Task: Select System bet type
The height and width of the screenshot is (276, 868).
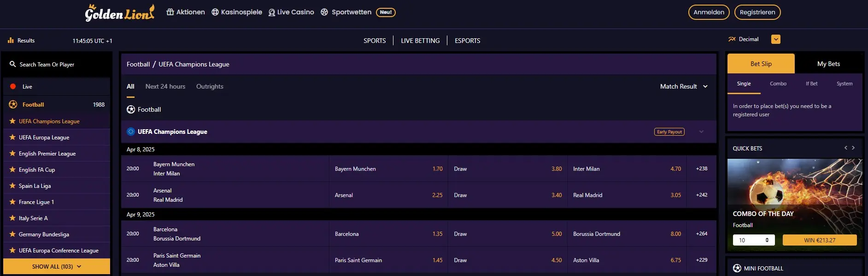Action: [x=845, y=84]
